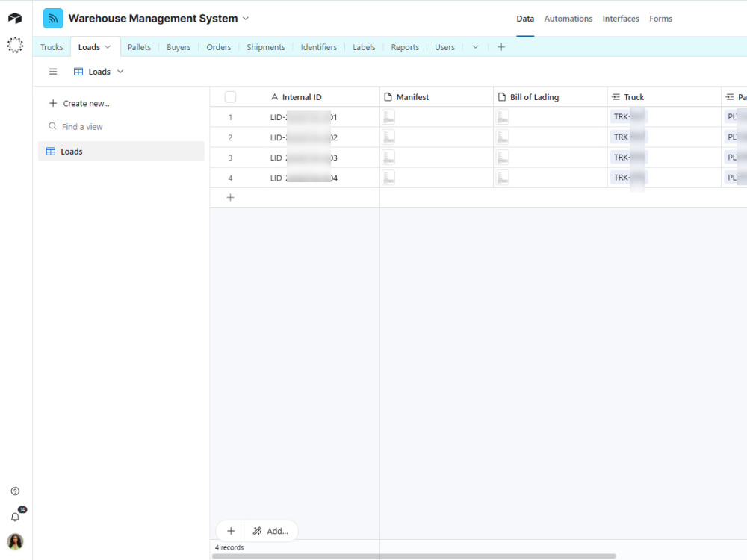747x560 pixels.
Task: Switch to the Labels table tab
Action: click(x=364, y=47)
